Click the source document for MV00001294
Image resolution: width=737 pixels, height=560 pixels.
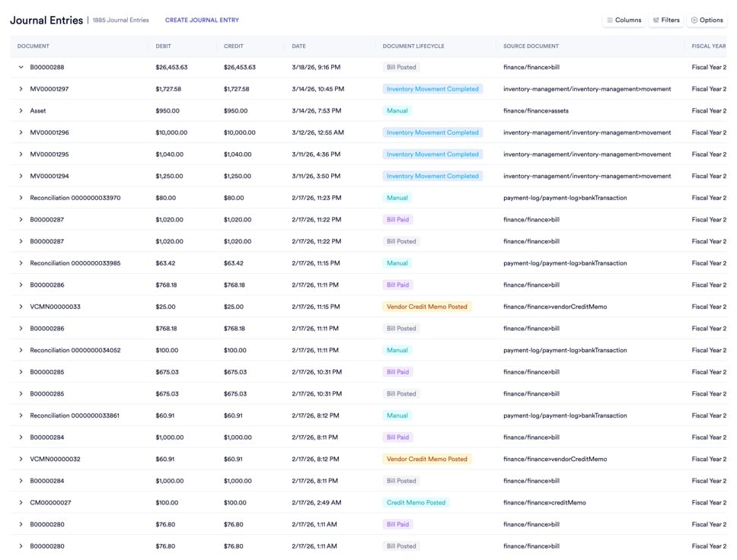[587, 177]
